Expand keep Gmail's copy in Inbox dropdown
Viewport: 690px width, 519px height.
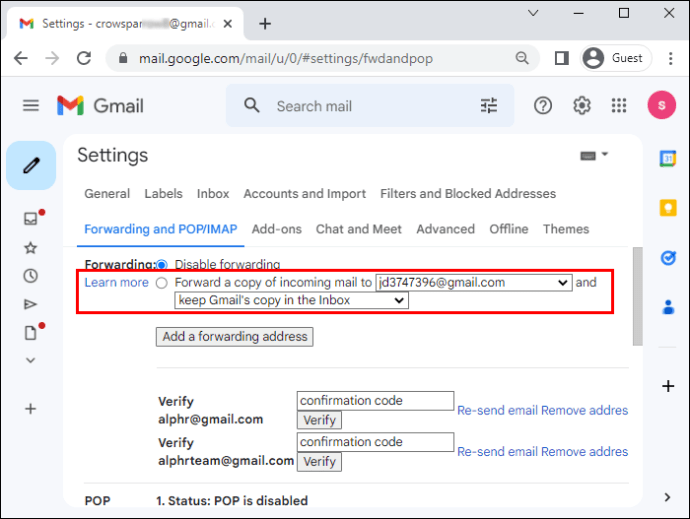[x=291, y=300]
